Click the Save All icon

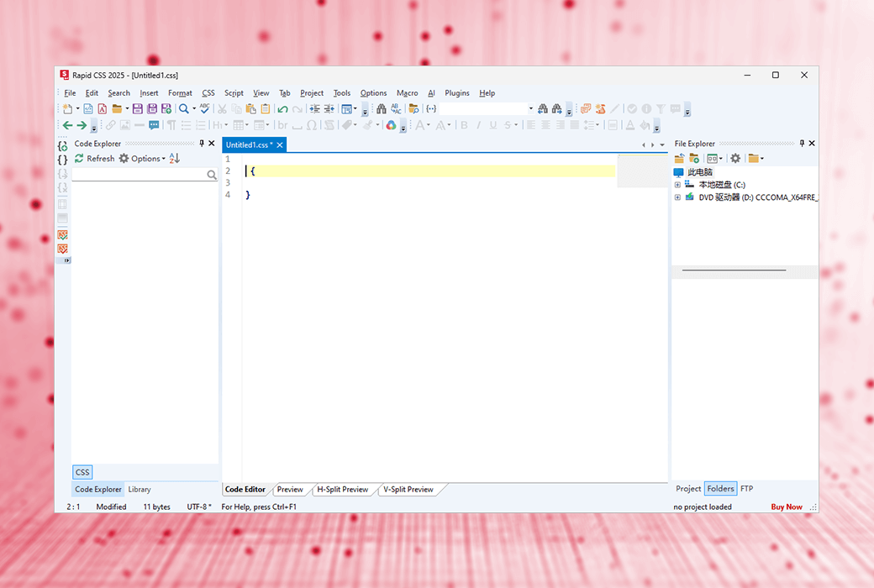(x=151, y=108)
